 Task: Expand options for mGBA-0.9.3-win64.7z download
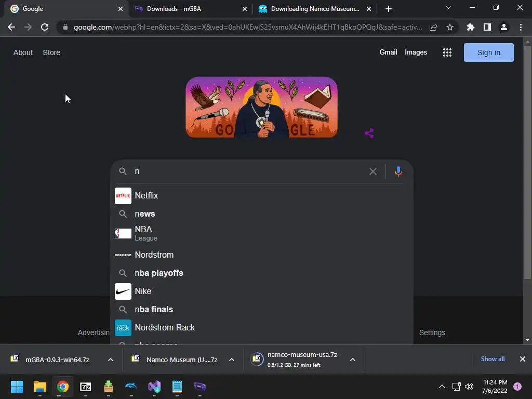tap(111, 360)
